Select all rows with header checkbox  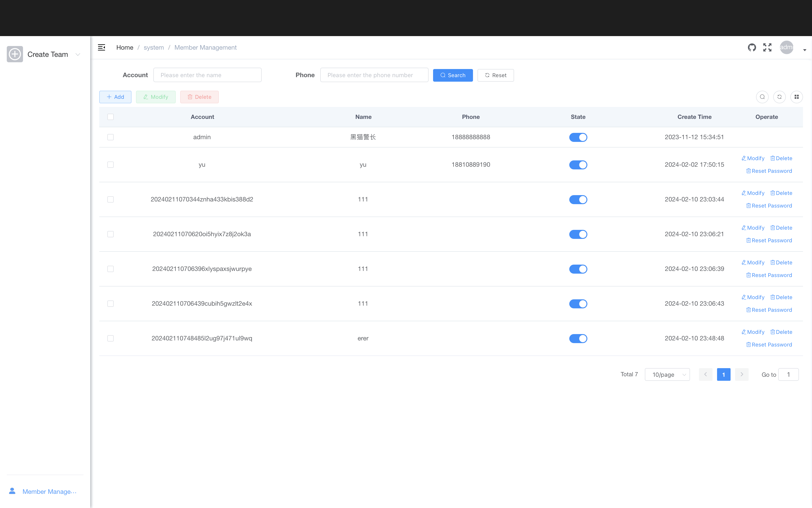pos(111,117)
